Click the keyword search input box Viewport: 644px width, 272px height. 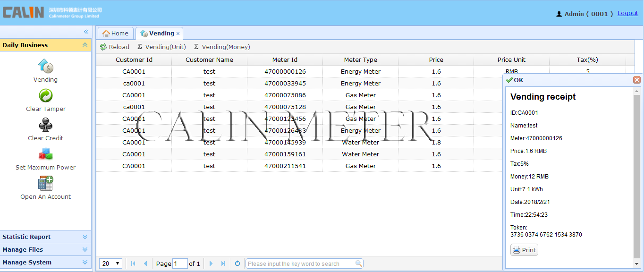[300, 263]
